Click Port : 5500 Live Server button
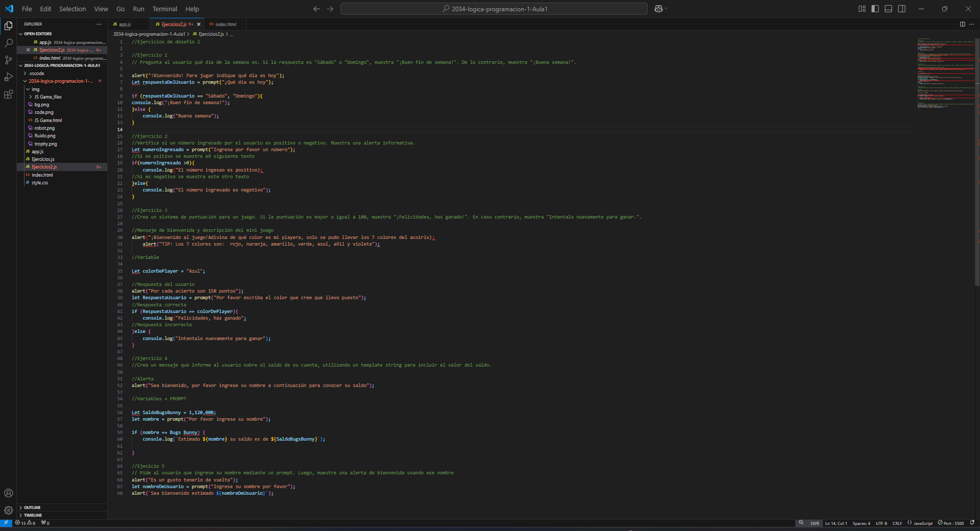Viewport: 980px width, 531px height. (x=951, y=523)
